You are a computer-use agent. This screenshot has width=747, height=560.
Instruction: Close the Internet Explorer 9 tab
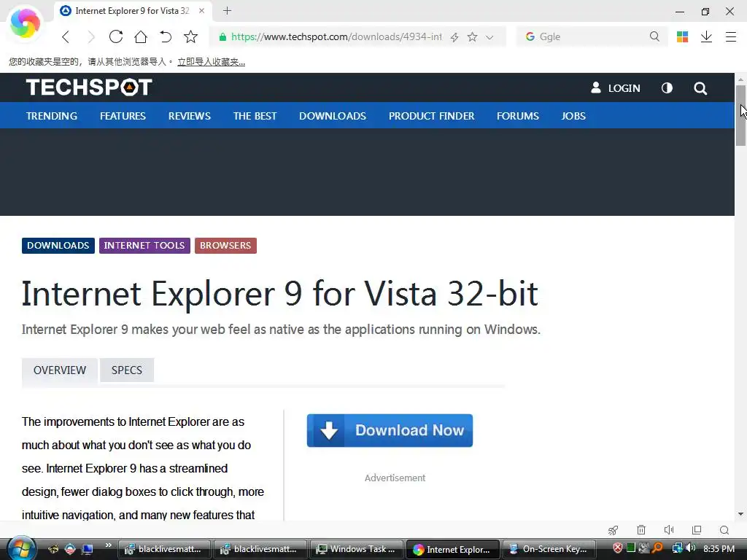(x=201, y=10)
